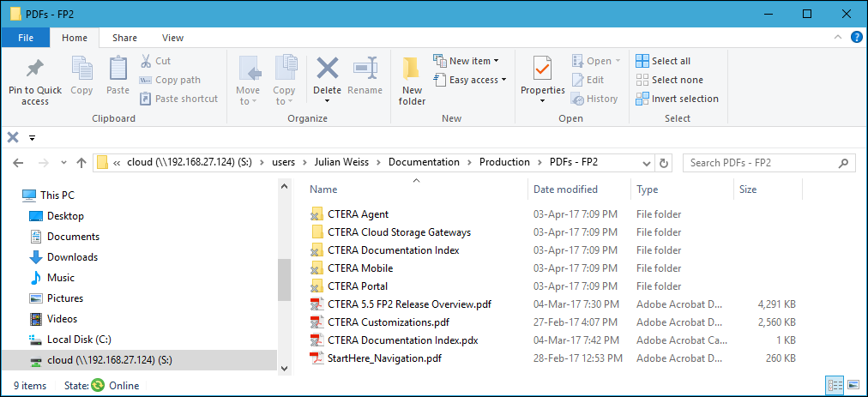Open the Easy access dropdown
This screenshot has width=868, height=397.
[503, 80]
